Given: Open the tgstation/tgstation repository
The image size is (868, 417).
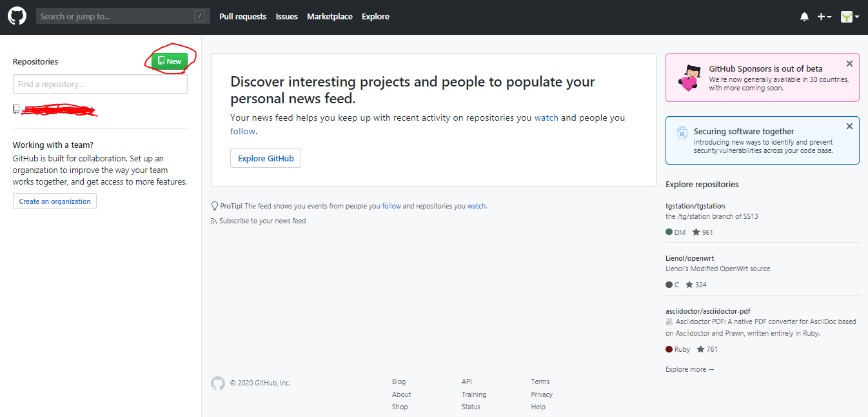Looking at the screenshot, I should point(695,206).
